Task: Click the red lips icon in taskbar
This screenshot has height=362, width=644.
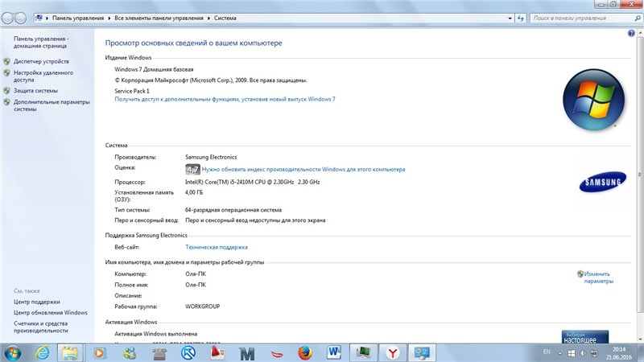Action: (277, 354)
